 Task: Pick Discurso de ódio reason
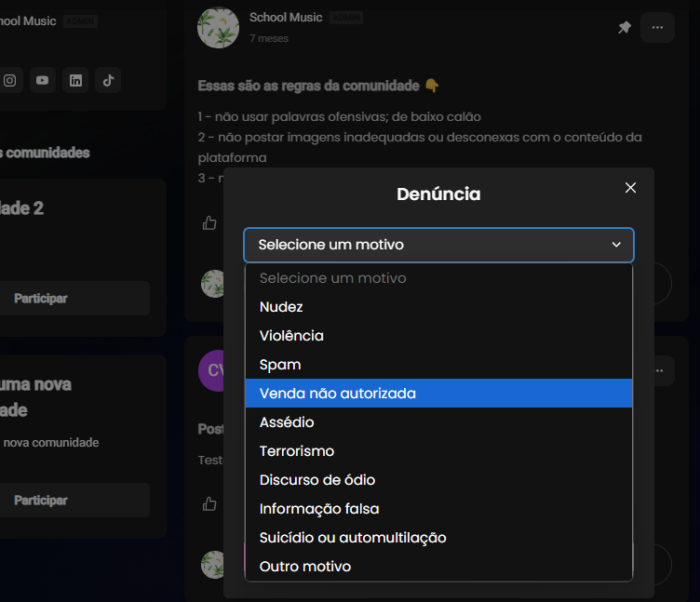pos(438,480)
